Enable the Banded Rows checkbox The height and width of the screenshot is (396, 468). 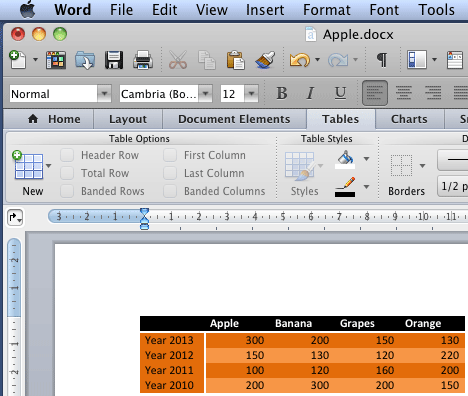click(x=67, y=191)
